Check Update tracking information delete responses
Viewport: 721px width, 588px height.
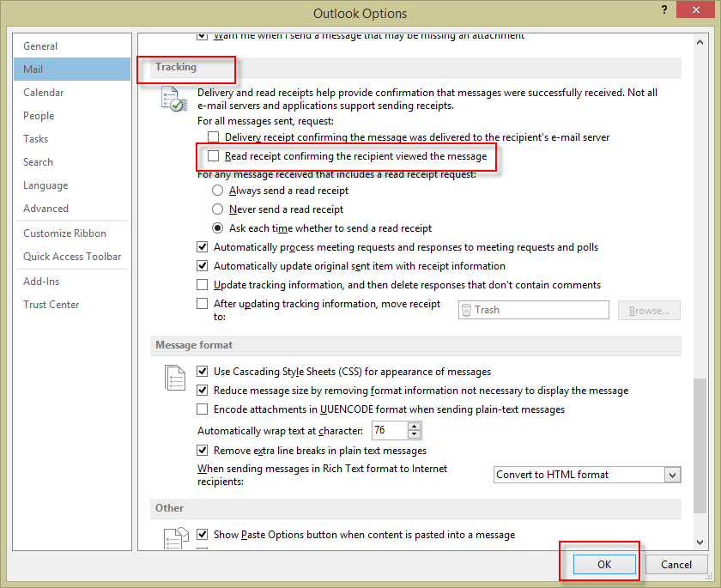pyautogui.click(x=203, y=285)
